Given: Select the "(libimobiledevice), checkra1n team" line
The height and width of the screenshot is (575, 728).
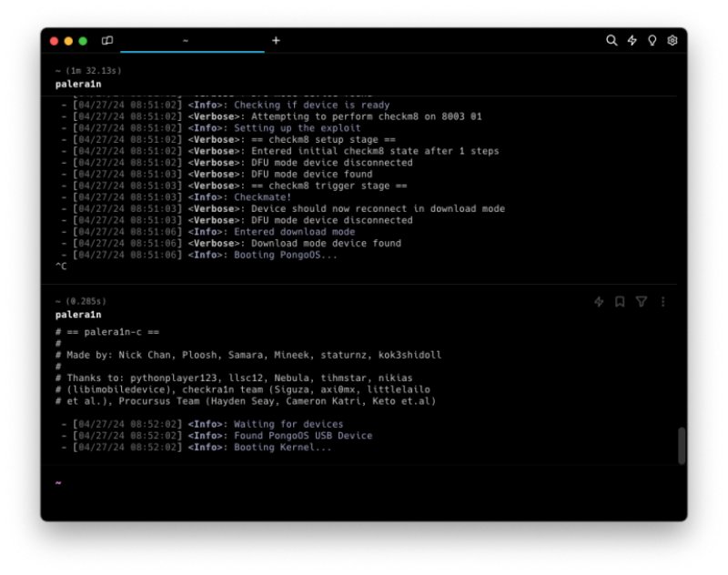Looking at the screenshot, I should (x=243, y=389).
